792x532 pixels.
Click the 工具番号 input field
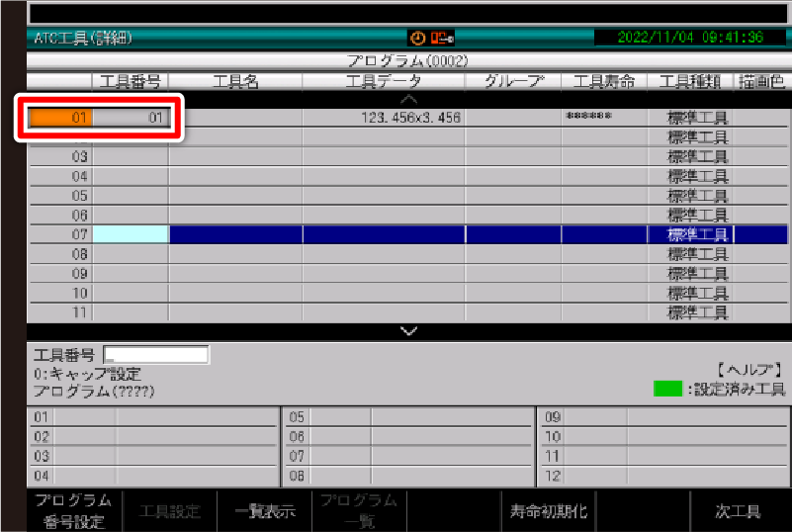(x=156, y=355)
